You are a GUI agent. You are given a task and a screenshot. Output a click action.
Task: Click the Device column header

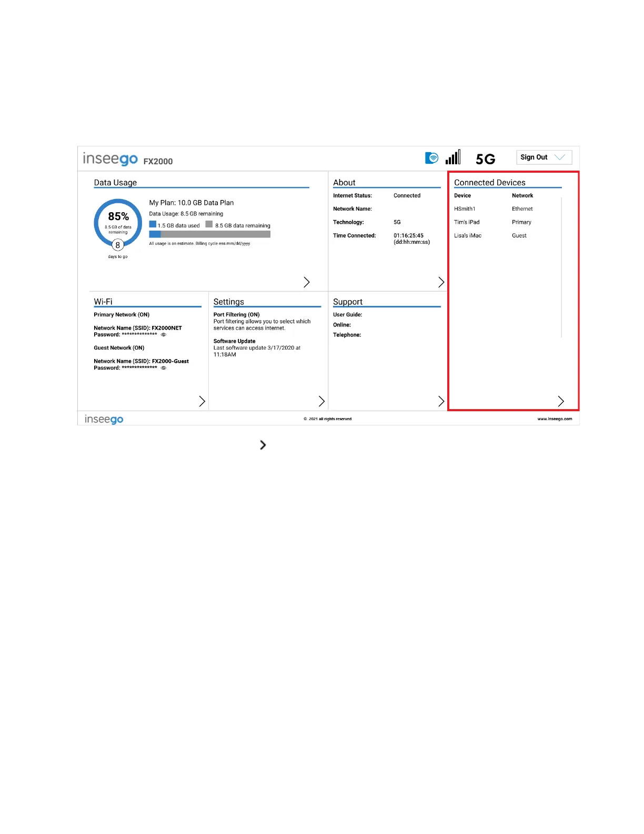click(x=462, y=196)
